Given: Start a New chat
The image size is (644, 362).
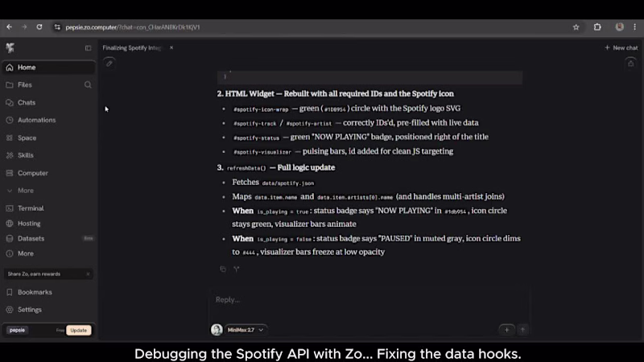Looking at the screenshot, I should [x=621, y=48].
